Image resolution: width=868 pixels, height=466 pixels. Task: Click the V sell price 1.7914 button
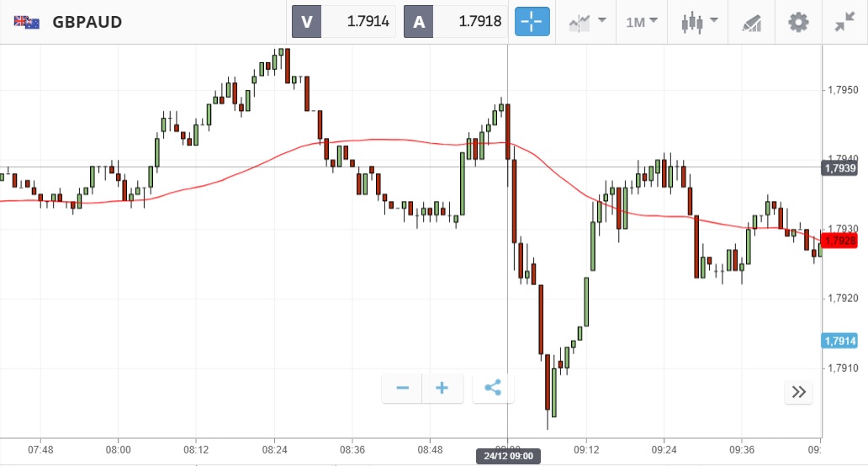point(343,22)
